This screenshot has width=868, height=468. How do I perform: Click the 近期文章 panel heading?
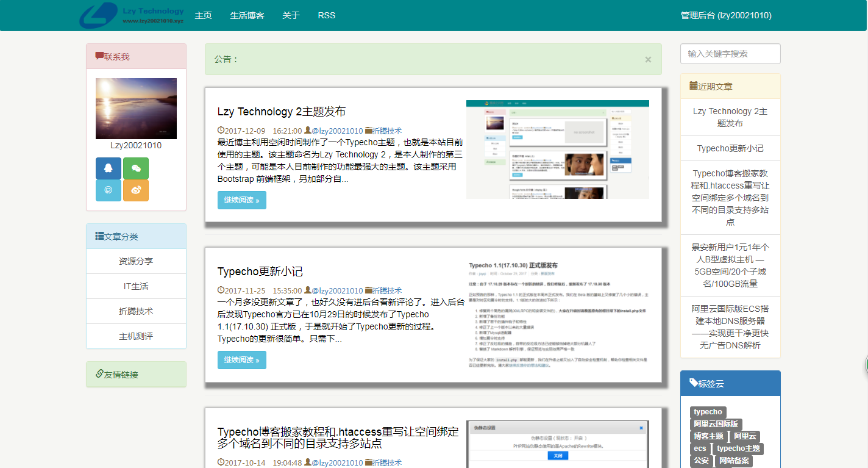coord(730,87)
